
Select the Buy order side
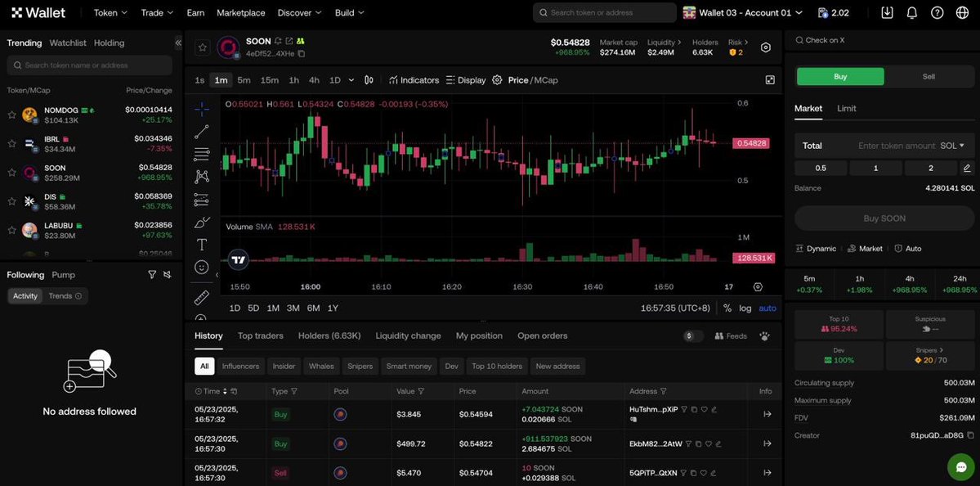[840, 76]
